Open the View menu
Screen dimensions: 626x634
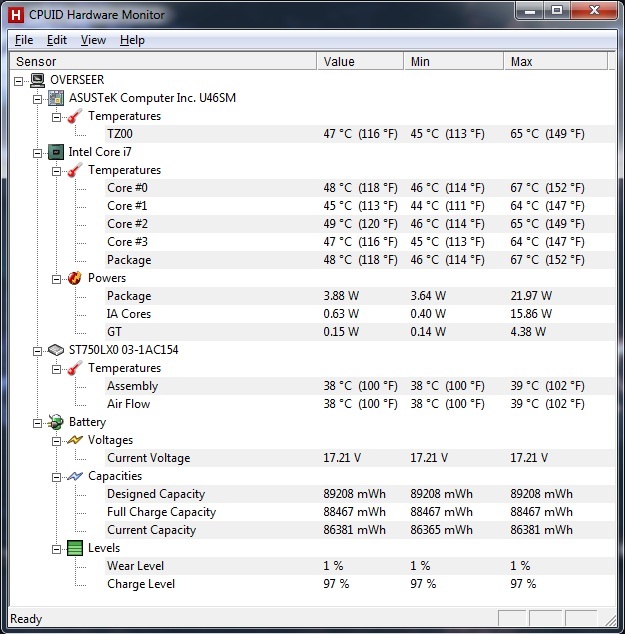(x=93, y=40)
